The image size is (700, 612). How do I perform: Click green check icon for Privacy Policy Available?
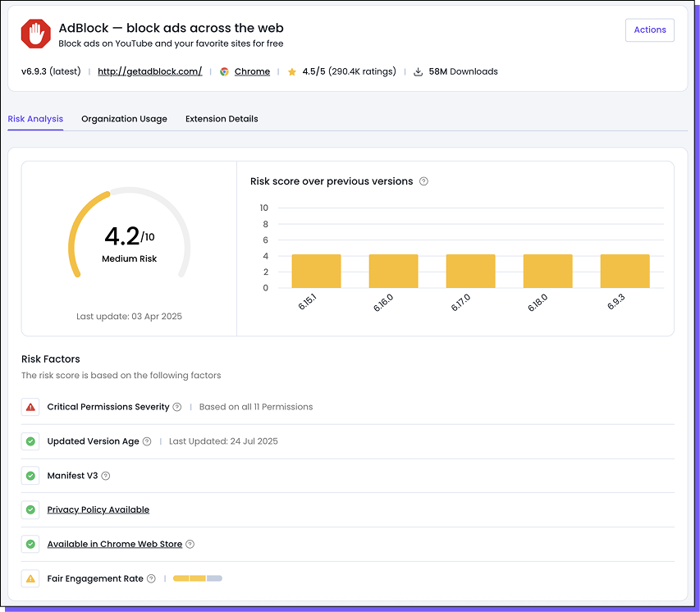(x=30, y=509)
